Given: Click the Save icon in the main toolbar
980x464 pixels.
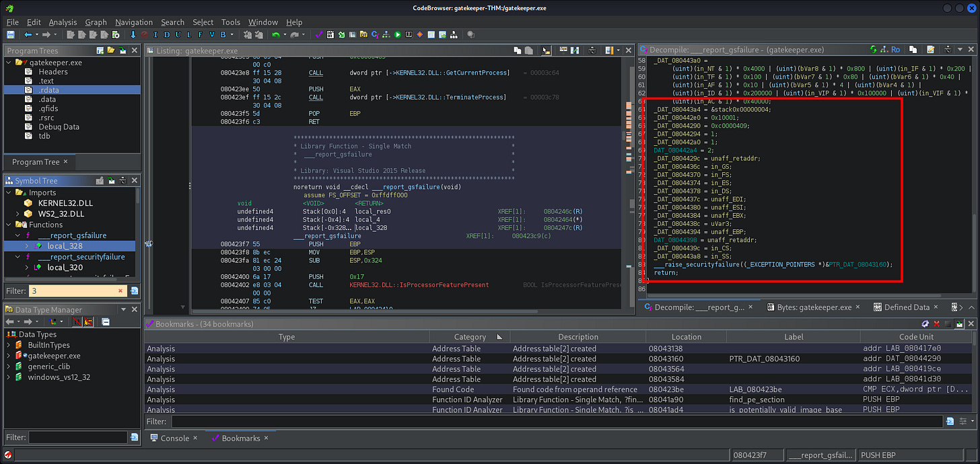Looking at the screenshot, I should (x=11, y=34).
